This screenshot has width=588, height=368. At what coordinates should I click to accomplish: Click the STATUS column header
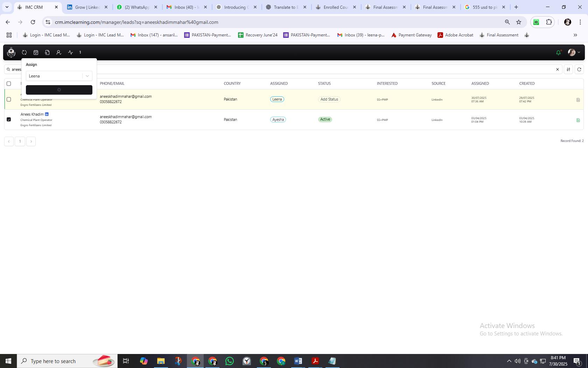tap(324, 83)
